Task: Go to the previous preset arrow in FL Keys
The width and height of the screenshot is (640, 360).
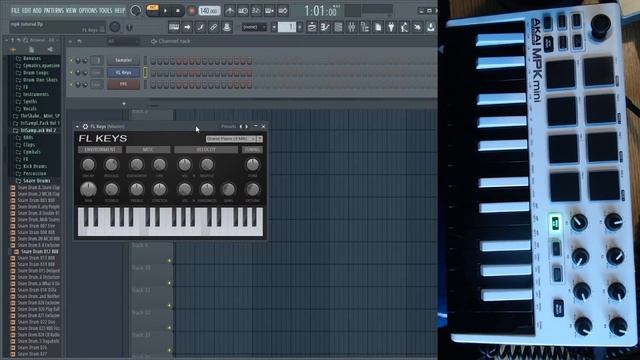Action: 241,127
